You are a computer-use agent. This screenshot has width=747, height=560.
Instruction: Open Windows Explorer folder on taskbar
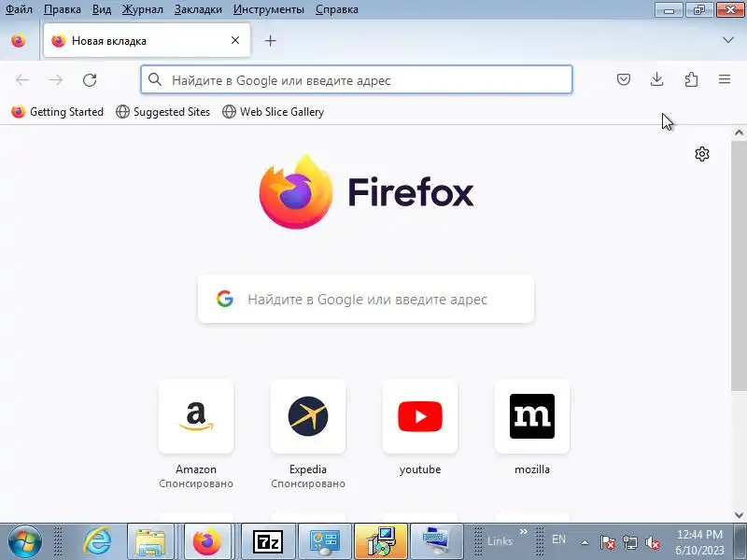point(150,541)
